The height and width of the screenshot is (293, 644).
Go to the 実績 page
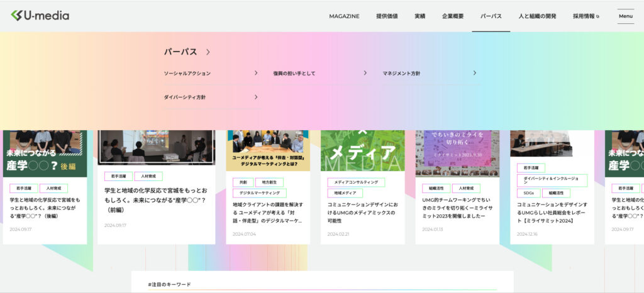pos(419,16)
